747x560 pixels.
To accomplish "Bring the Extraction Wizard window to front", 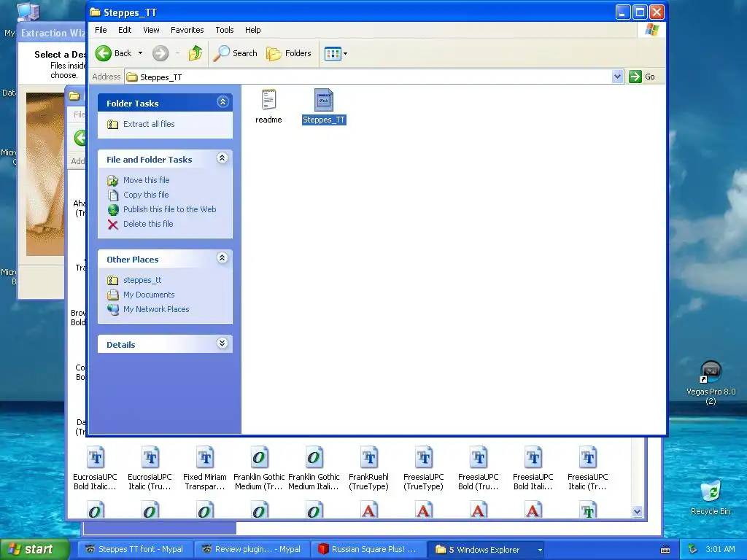I will tap(52, 33).
